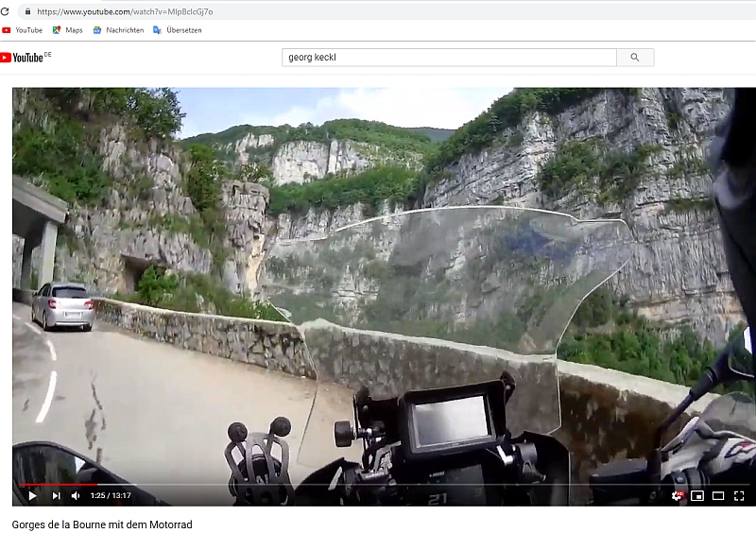Click the video frame to toggle playback
Screen dimensions: 756x533
click(x=378, y=284)
